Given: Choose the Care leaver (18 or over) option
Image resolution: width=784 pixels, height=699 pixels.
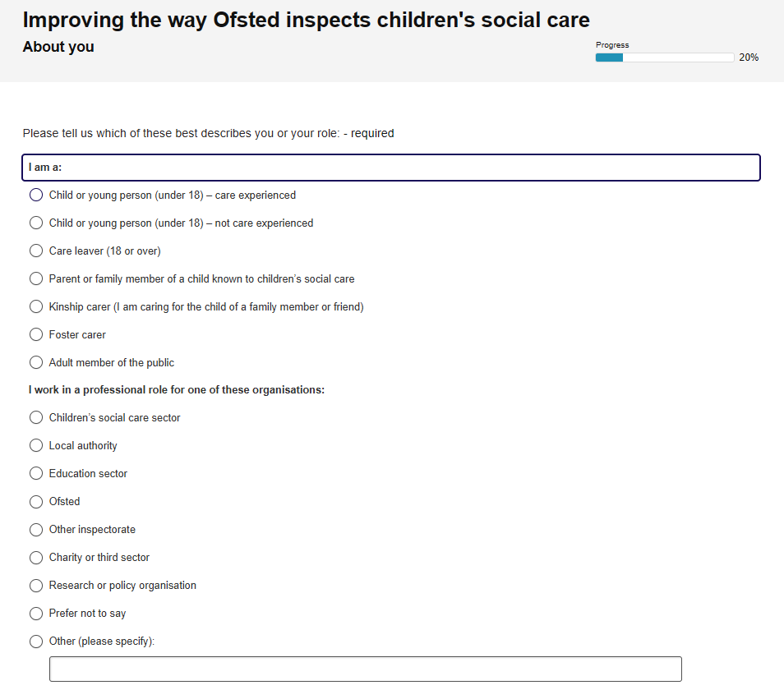Looking at the screenshot, I should pyautogui.click(x=36, y=251).
